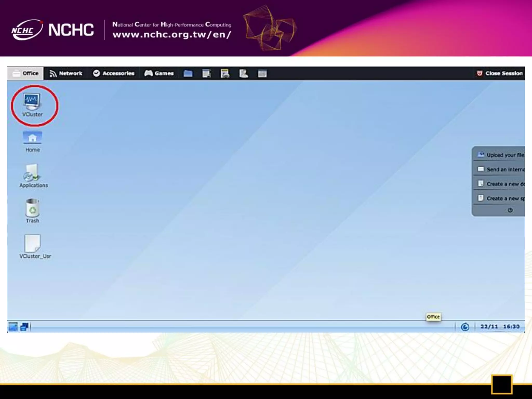Open the VCluster desktop icon
The image size is (532, 399).
(x=32, y=102)
